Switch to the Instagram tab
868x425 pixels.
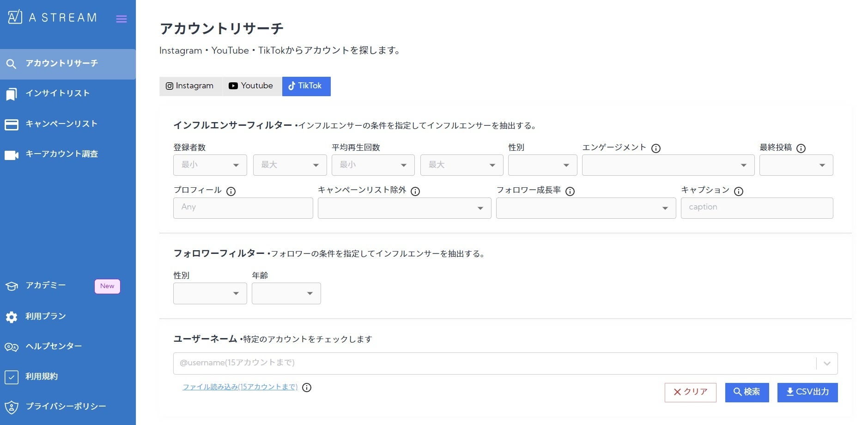(x=190, y=86)
